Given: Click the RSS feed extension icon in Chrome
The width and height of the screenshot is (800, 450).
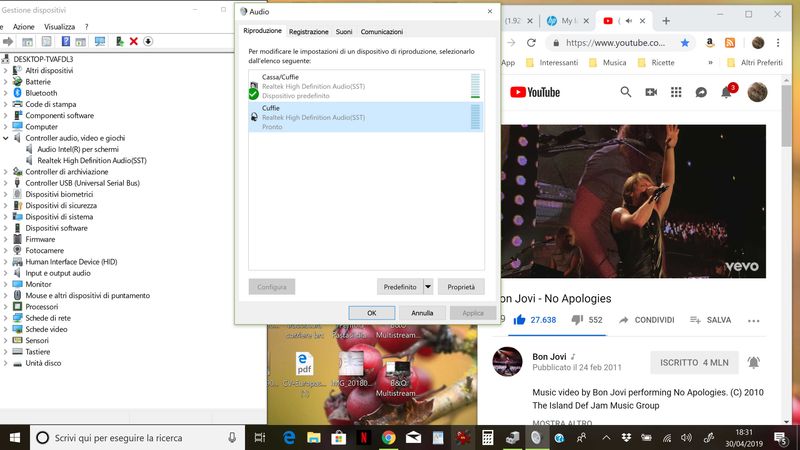Looking at the screenshot, I should tap(730, 43).
